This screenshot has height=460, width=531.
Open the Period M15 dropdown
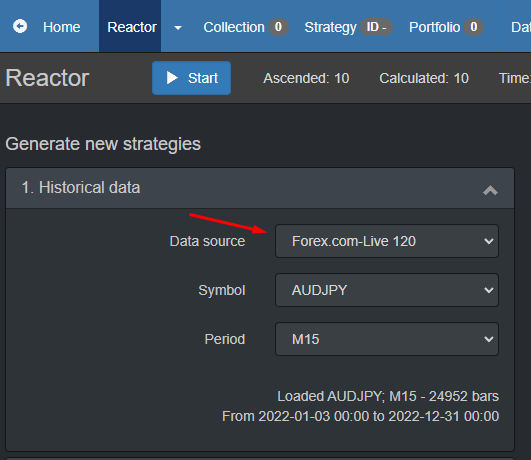click(387, 339)
